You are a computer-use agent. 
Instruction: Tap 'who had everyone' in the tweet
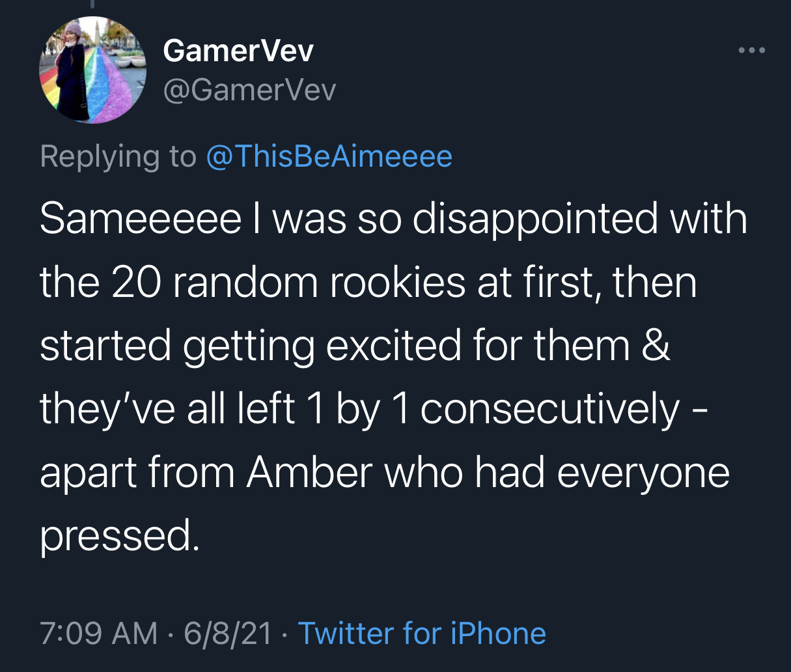point(558,473)
